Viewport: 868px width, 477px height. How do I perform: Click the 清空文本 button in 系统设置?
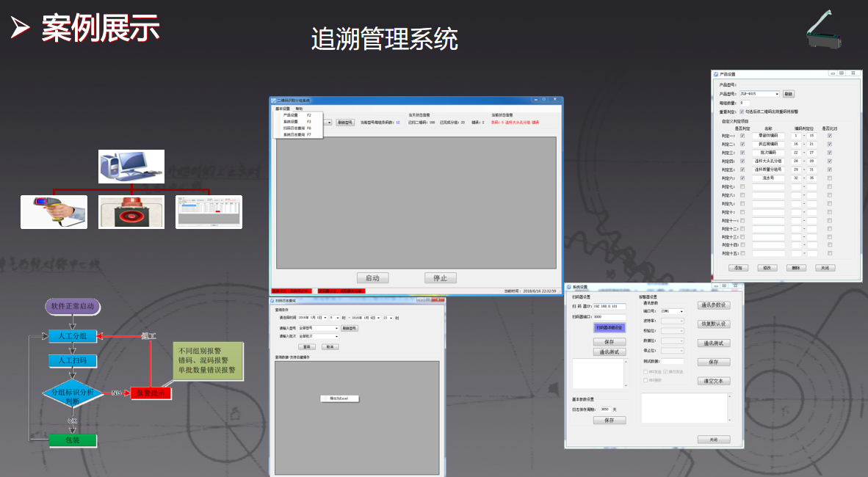[714, 382]
